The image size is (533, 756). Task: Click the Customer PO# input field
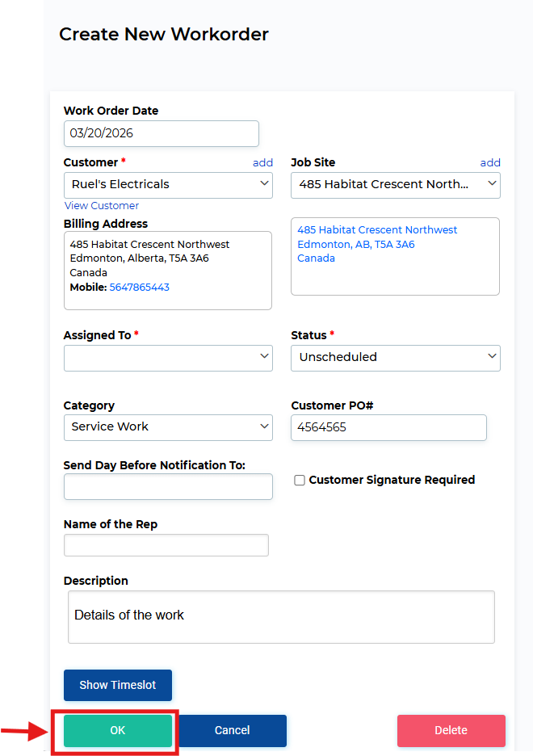pos(388,427)
